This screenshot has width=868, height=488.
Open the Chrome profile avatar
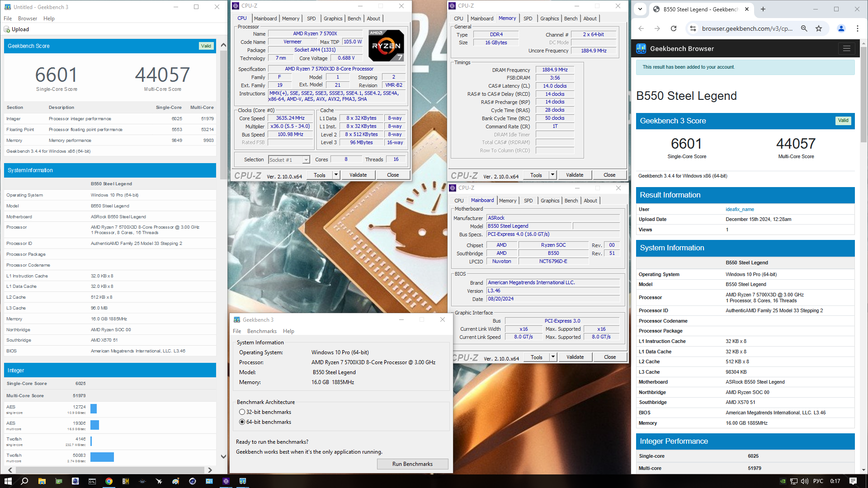pos(841,28)
